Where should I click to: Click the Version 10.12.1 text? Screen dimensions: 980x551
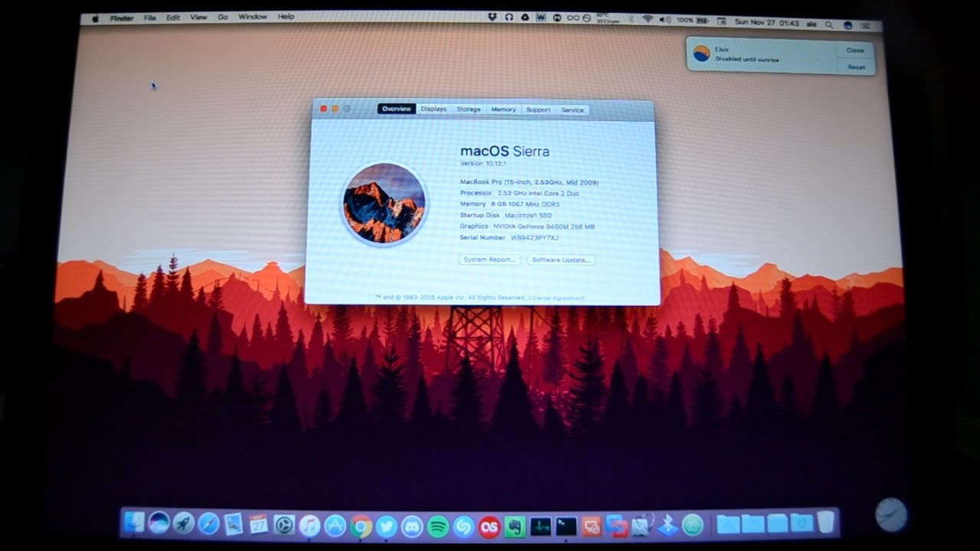(483, 164)
